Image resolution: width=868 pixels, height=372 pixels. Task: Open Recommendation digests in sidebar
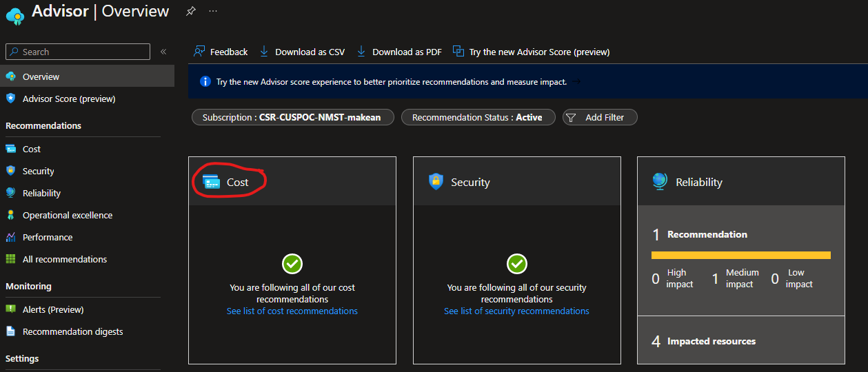(72, 331)
